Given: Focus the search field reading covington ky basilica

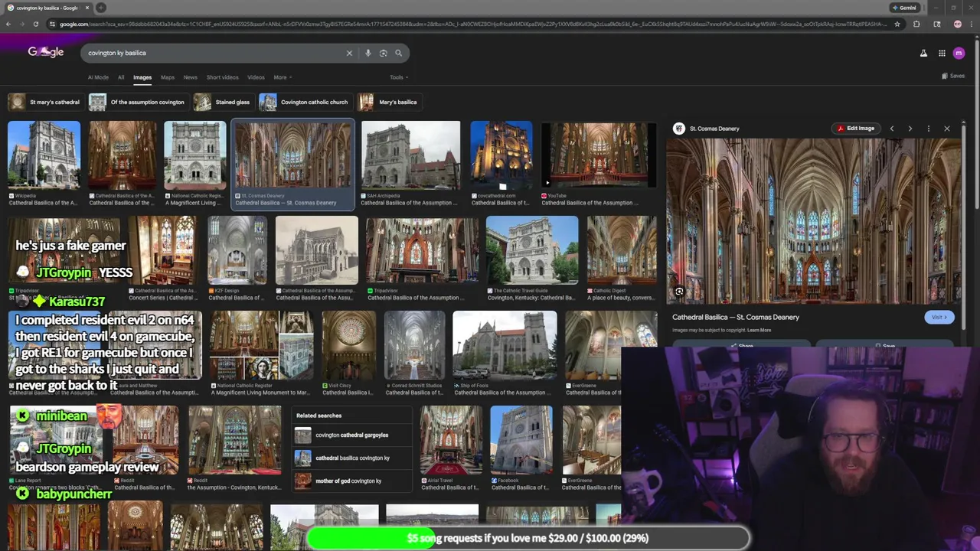Looking at the screenshot, I should (x=214, y=53).
